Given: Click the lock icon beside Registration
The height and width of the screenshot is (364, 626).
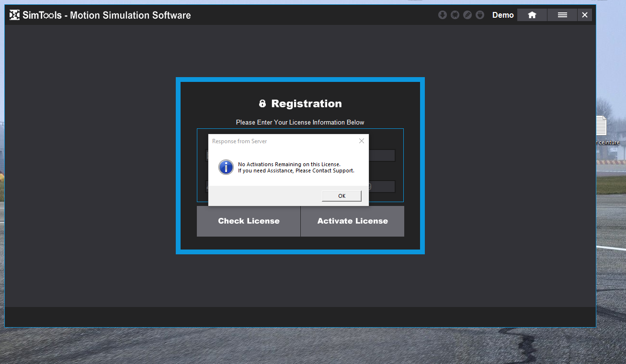Looking at the screenshot, I should pos(262,103).
